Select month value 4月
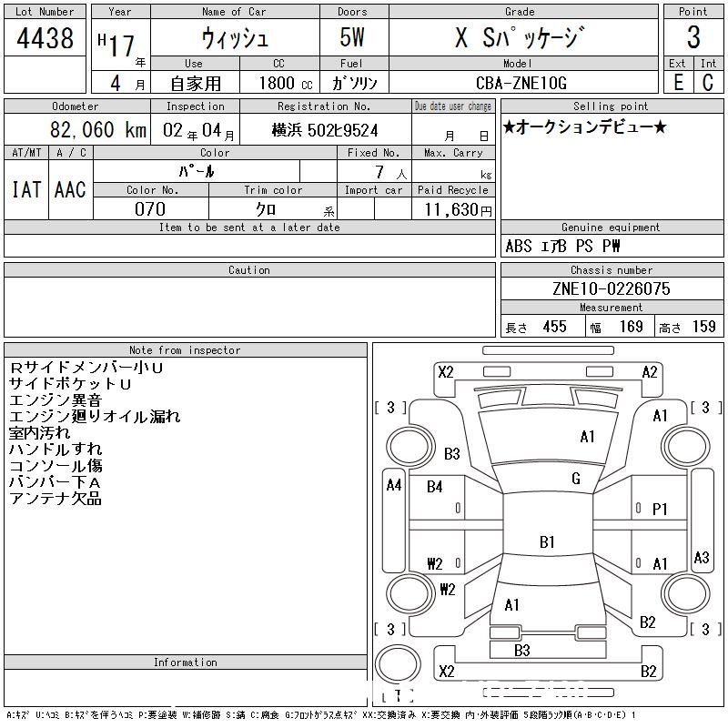 pos(127,83)
